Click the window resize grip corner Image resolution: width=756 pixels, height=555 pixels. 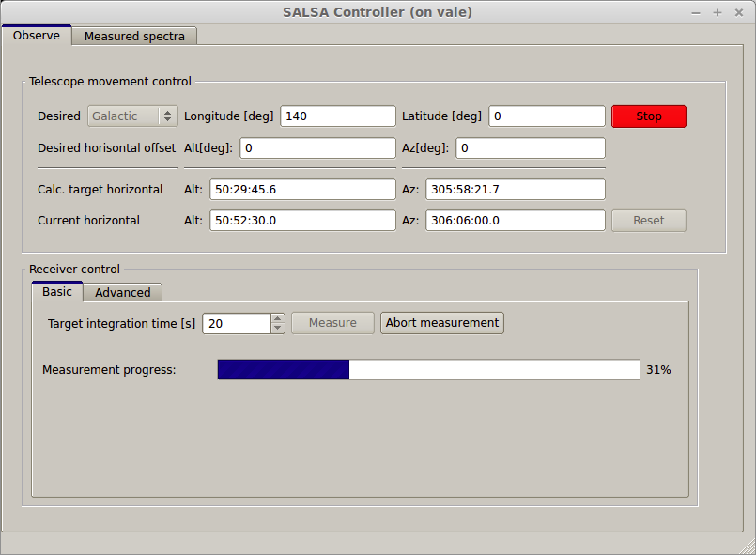[x=748, y=547]
